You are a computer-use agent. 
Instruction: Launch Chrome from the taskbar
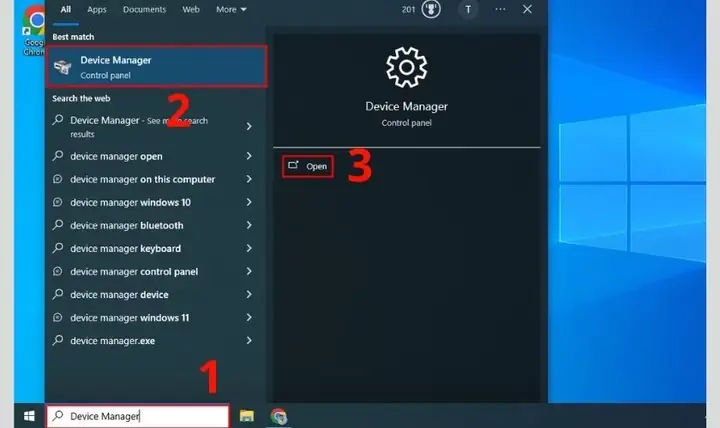279,416
